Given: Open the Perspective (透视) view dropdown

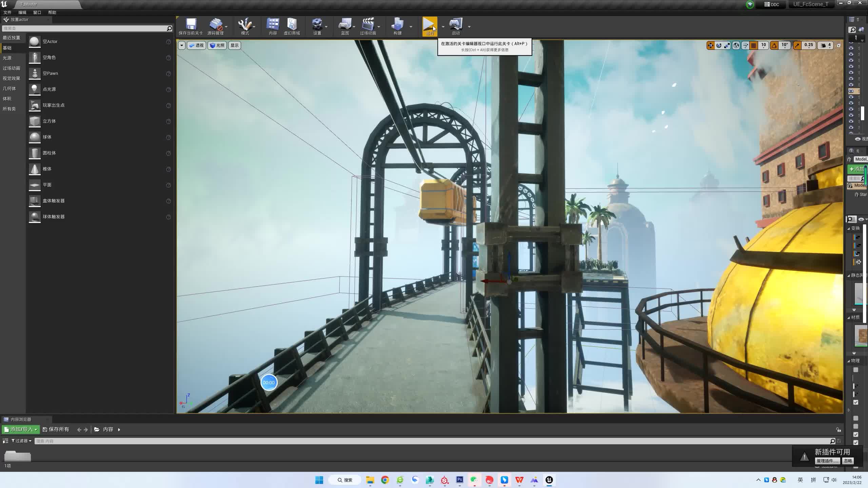Looking at the screenshot, I should [x=197, y=45].
